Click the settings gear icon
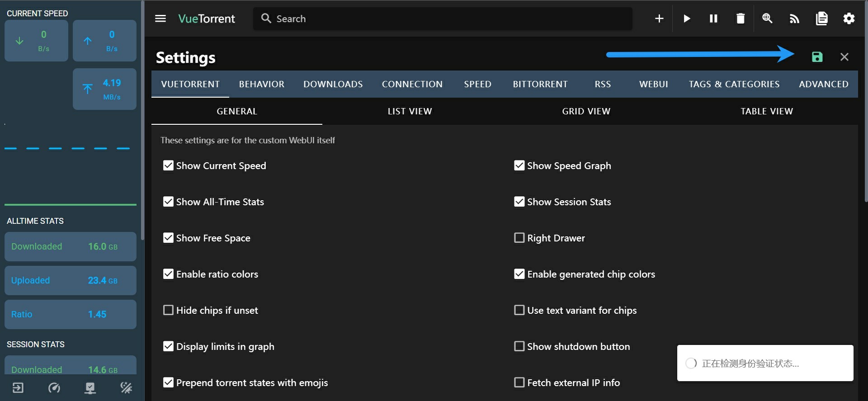 pyautogui.click(x=849, y=19)
